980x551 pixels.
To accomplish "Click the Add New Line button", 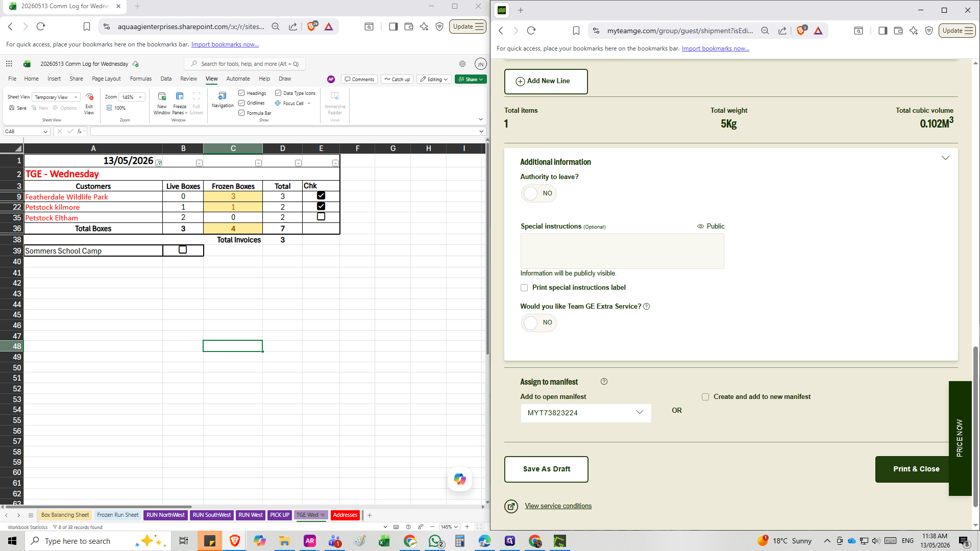I will tap(546, 82).
